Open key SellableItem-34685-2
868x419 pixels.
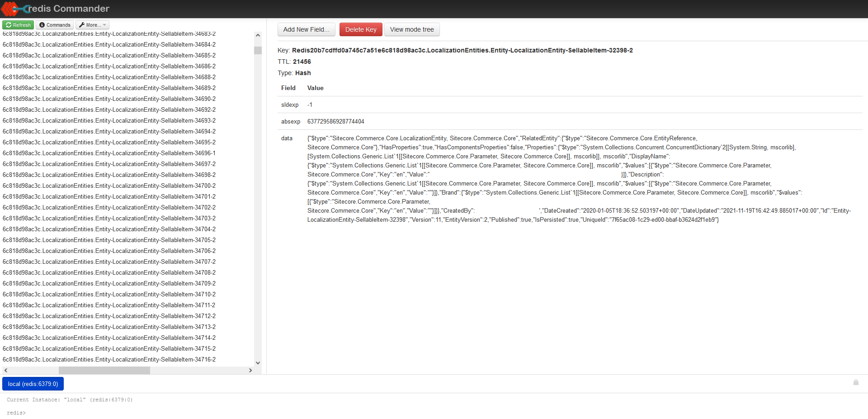[109, 55]
